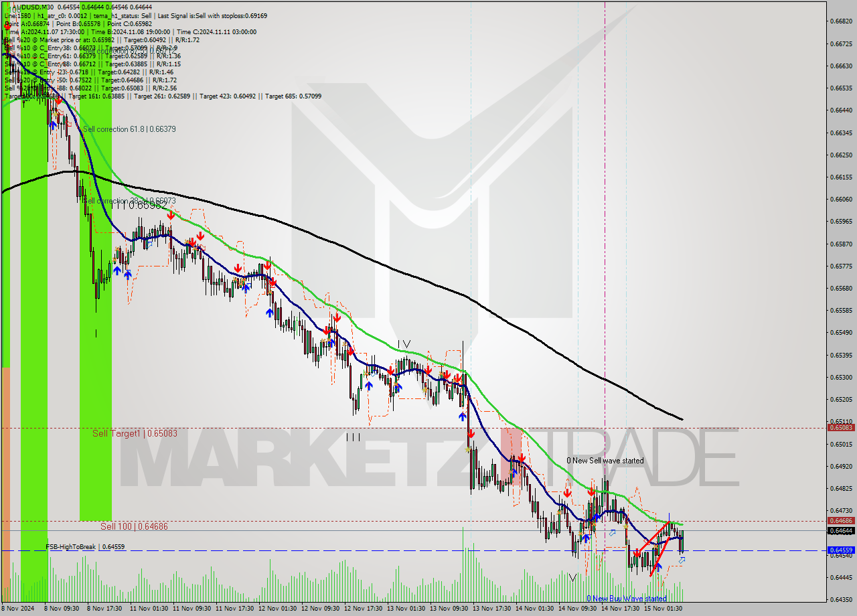Click the 'Point A:0.66874' info text
This screenshot has width=857, height=616.
[27, 23]
